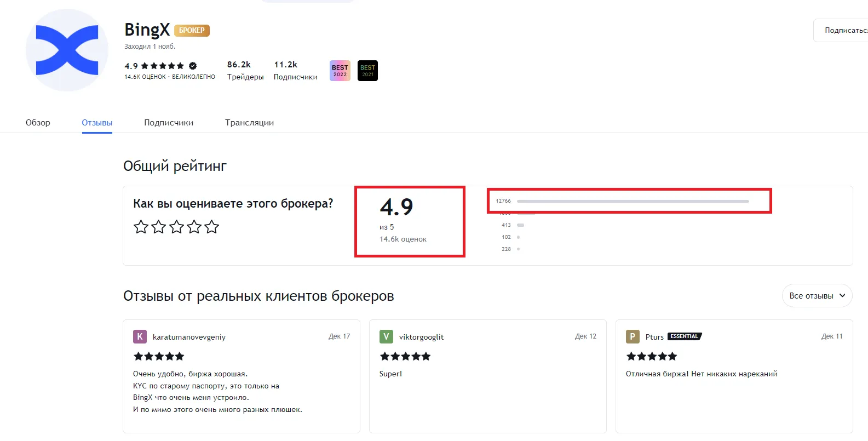Open Pturs profile link

point(654,337)
